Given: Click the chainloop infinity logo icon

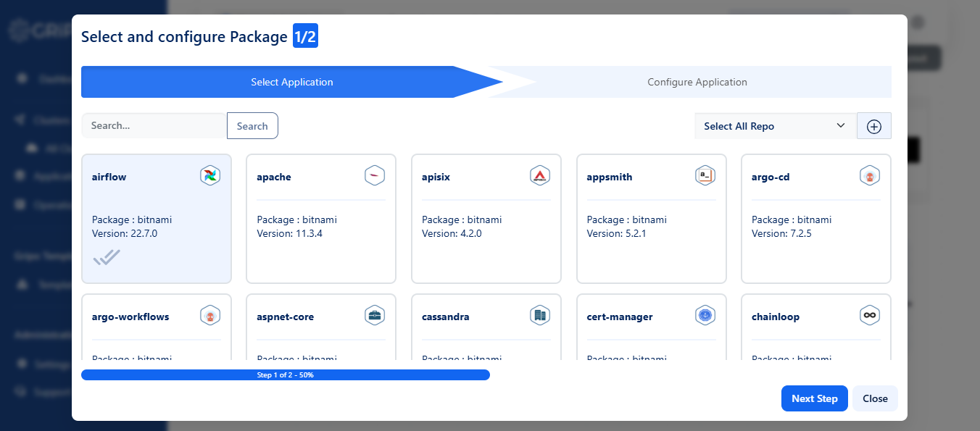Looking at the screenshot, I should point(870,315).
